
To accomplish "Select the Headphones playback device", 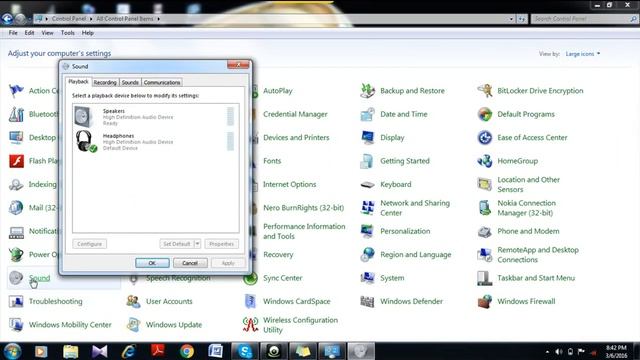I will pyautogui.click(x=155, y=142).
